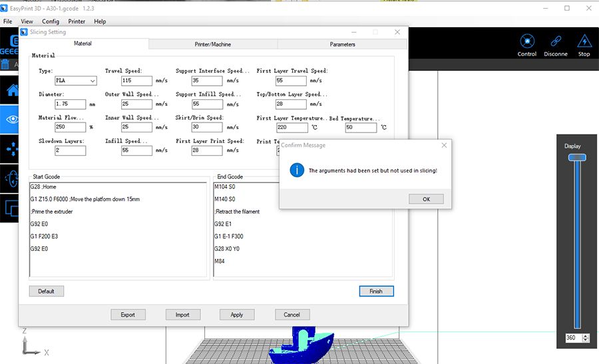The width and height of the screenshot is (599, 364).
Task: Click the G1 Z15.0 F6000 line
Action: [x=85, y=199]
